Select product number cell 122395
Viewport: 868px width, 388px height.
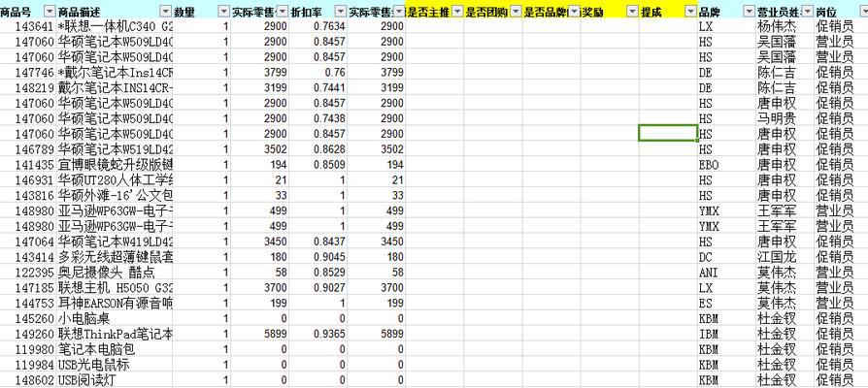(28, 273)
